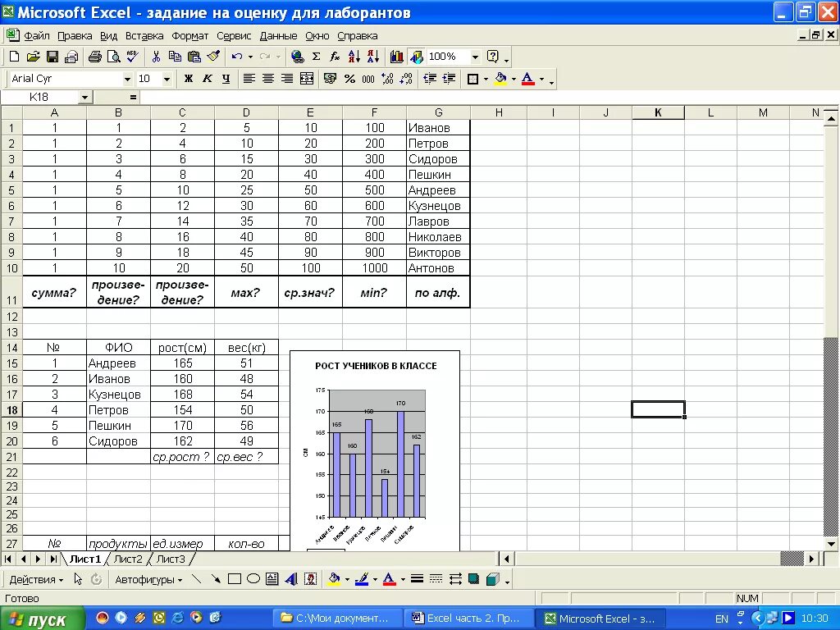Click the formula bar input field
This screenshot has height=630, width=840.
point(489,97)
